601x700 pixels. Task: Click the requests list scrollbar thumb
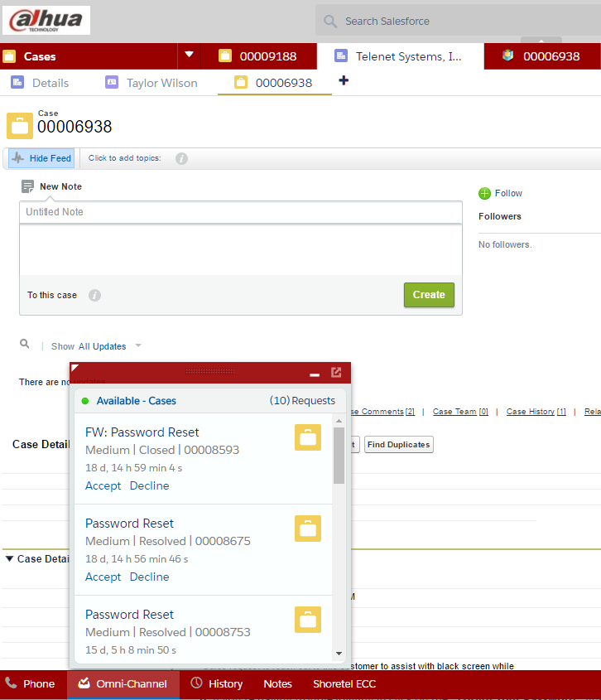(x=339, y=456)
